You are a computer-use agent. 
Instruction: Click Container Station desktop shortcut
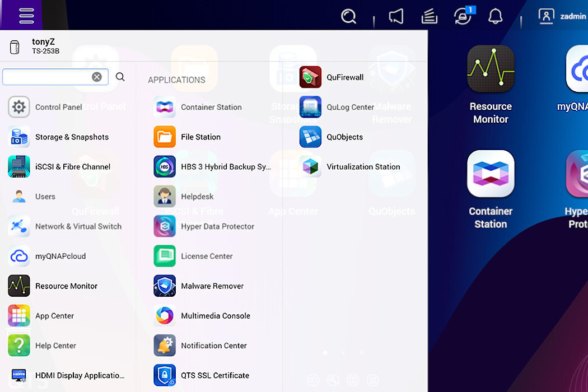pyautogui.click(x=491, y=190)
